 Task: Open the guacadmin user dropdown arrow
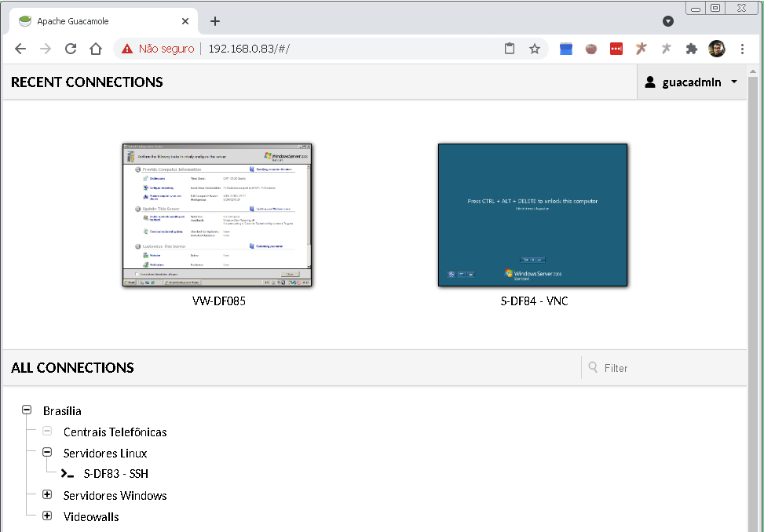(x=734, y=82)
